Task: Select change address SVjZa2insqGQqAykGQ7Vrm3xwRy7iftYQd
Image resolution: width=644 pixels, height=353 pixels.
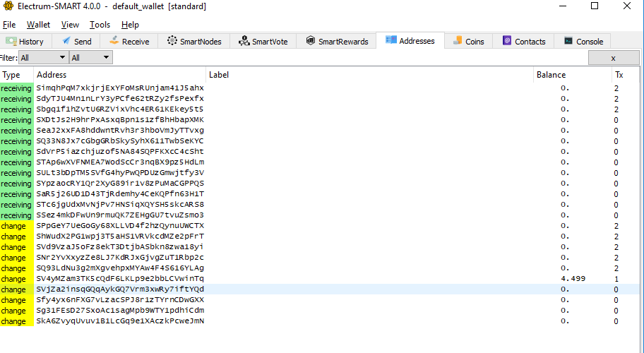Action: coord(120,289)
